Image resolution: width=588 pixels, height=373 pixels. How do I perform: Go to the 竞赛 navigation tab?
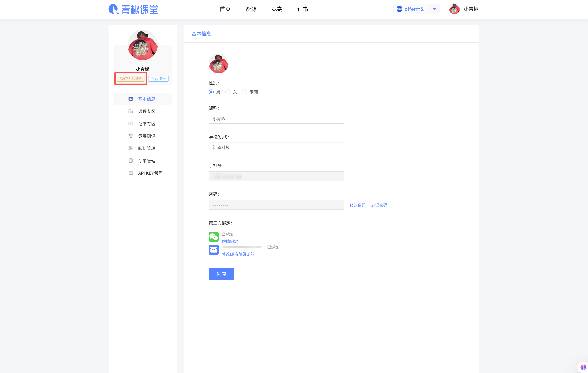pos(277,9)
